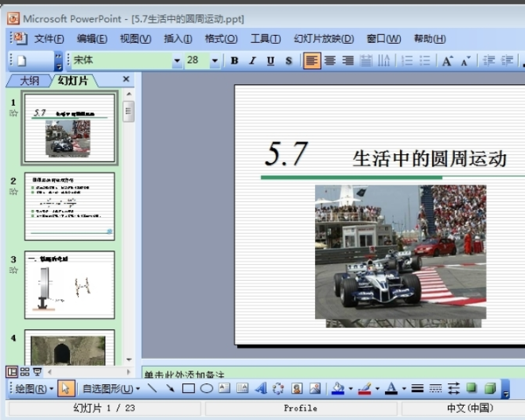Switch to Slide Sorter view icon
The height and width of the screenshot is (420, 525).
point(24,371)
